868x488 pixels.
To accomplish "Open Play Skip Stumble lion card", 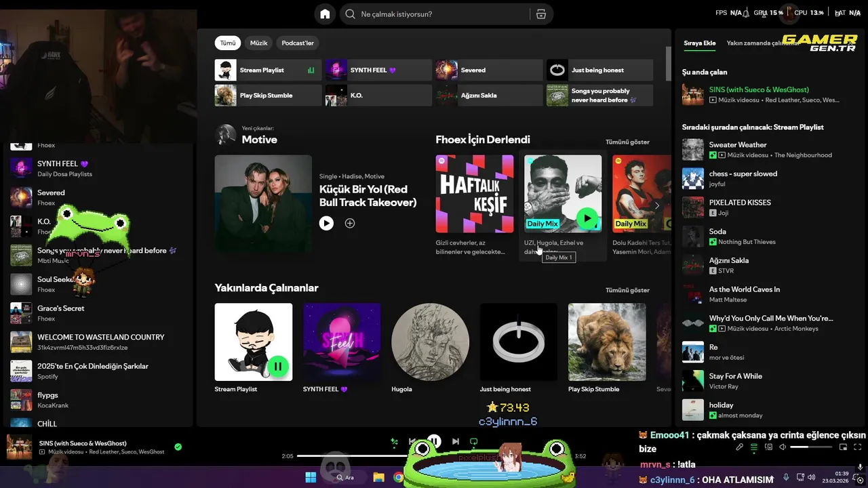I will pos(607,348).
